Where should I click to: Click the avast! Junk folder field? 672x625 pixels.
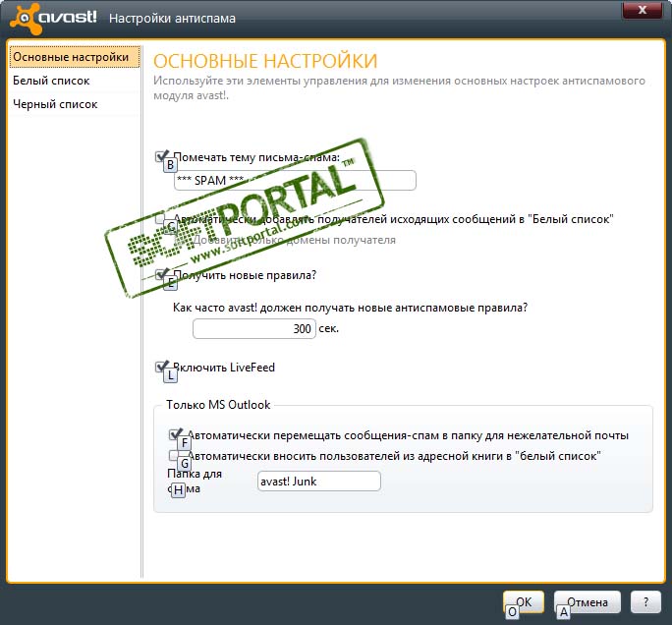point(319,481)
